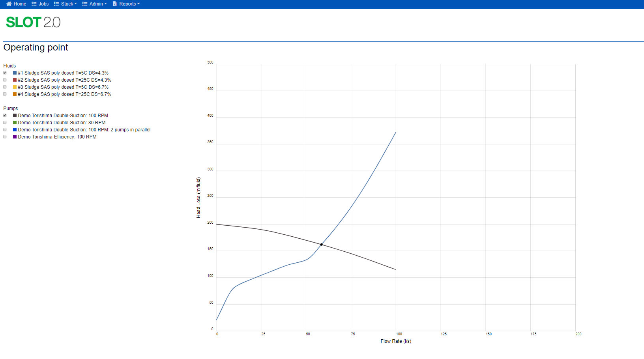Uncheck fluid #1 Sludge T=5C DS=4.3%
This screenshot has width=644, height=359.
coord(5,73)
